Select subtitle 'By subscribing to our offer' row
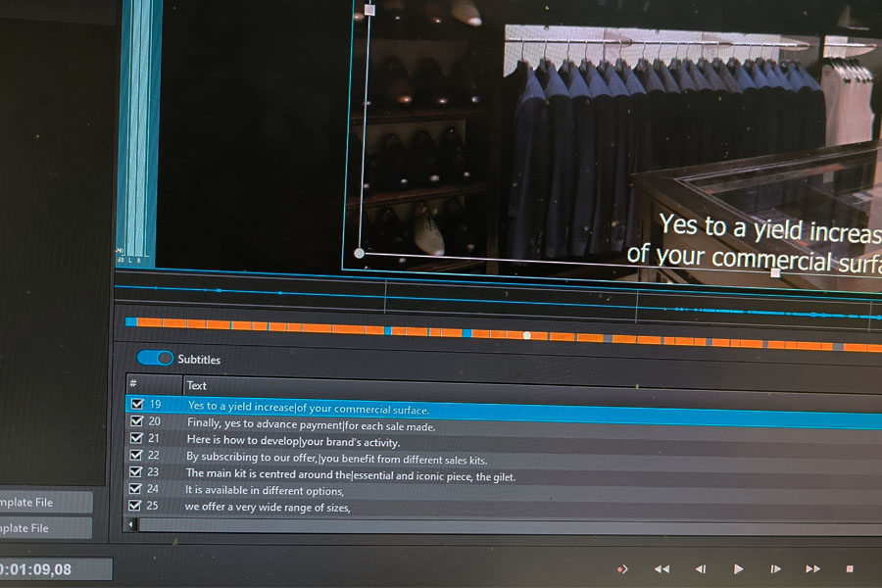This screenshot has height=588, width=882. click(x=504, y=460)
